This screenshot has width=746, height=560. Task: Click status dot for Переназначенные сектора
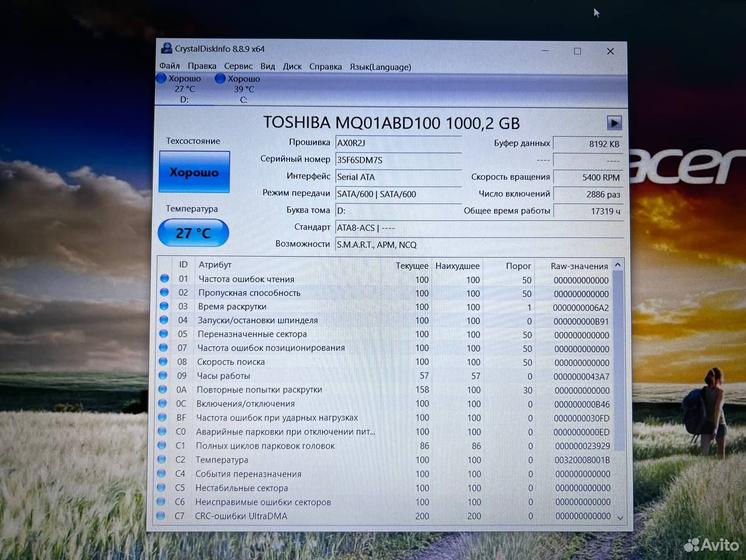tap(164, 334)
